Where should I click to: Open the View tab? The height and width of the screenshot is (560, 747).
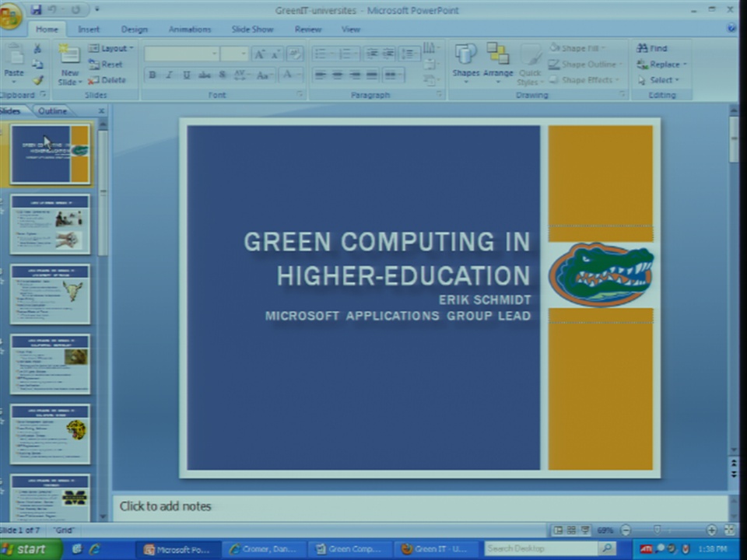point(351,30)
